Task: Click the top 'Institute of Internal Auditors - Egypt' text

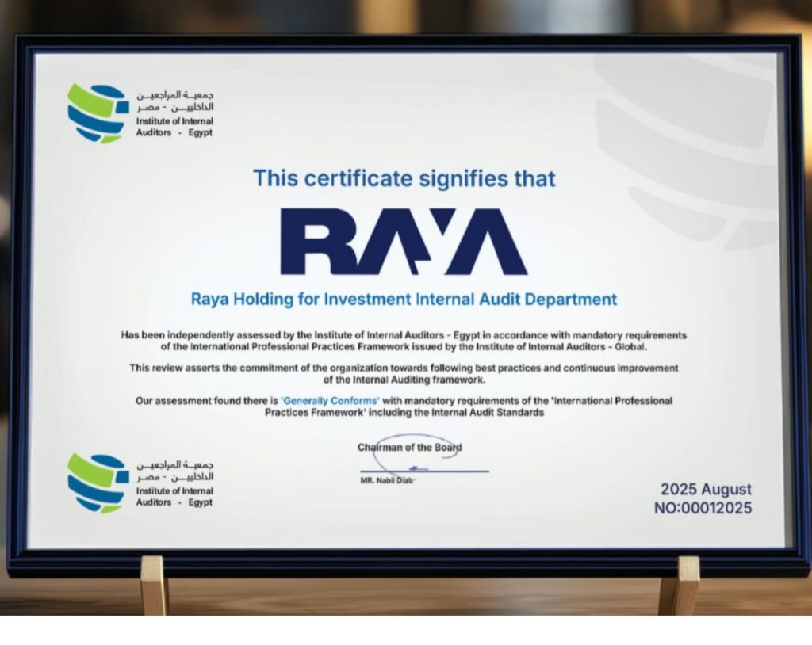Action: (174, 127)
